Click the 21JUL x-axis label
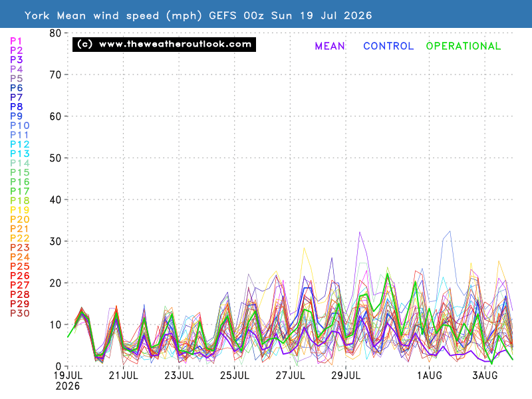This screenshot has width=532, height=399. point(124,376)
